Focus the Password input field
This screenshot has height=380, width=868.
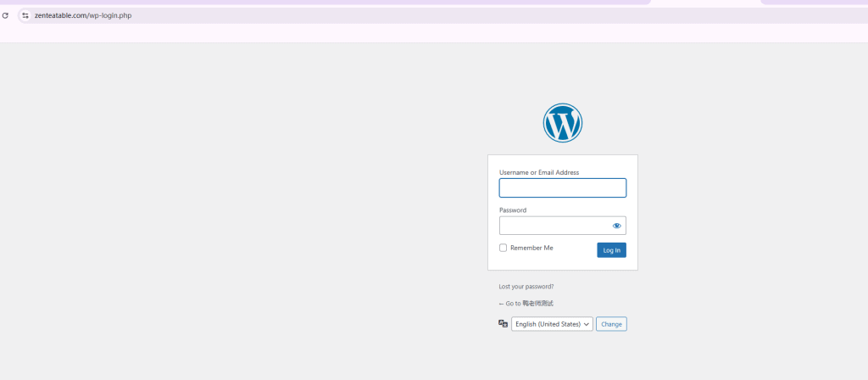tap(563, 226)
